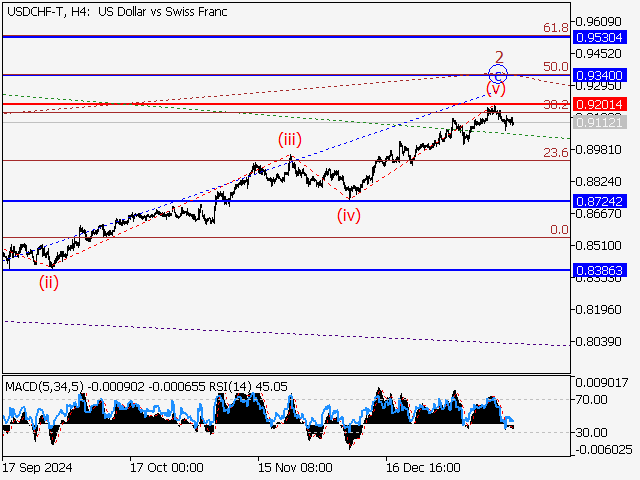Screen dimensions: 640x480
Task: Click the 17 Sep 2024 date label
Action: (x=36, y=467)
